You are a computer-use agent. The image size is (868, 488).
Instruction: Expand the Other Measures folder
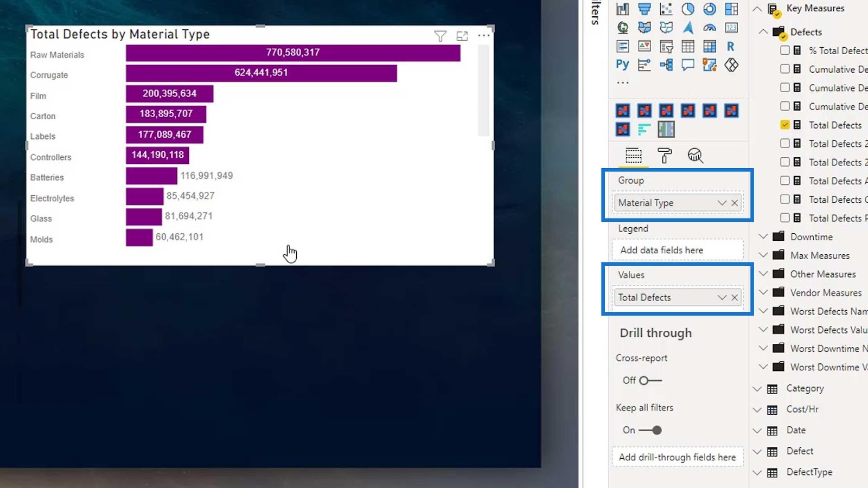click(x=763, y=274)
